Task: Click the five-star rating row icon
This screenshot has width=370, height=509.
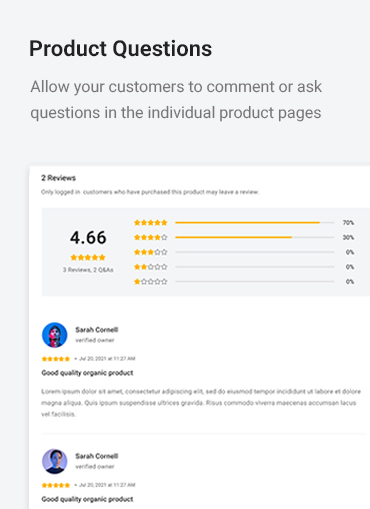Action: click(150, 222)
